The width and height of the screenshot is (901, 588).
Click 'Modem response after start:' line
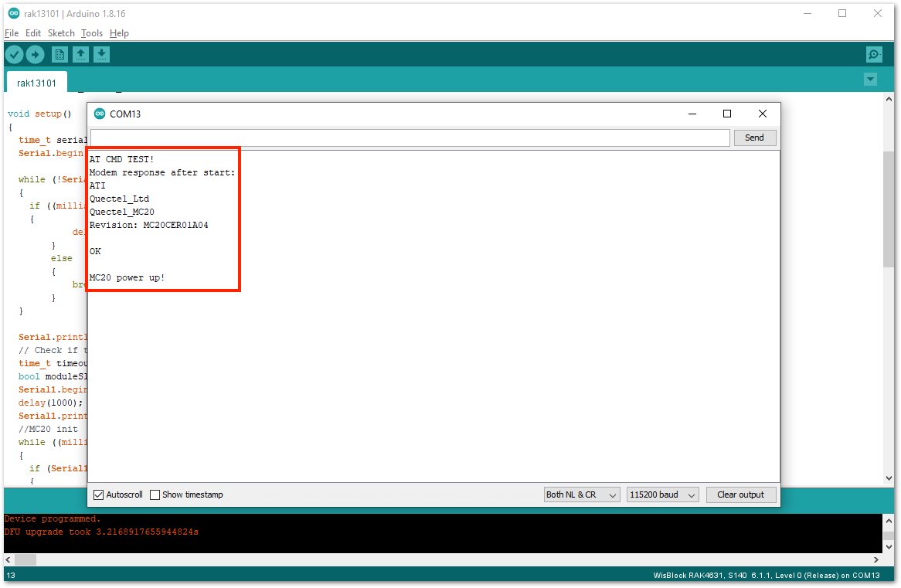click(x=162, y=172)
